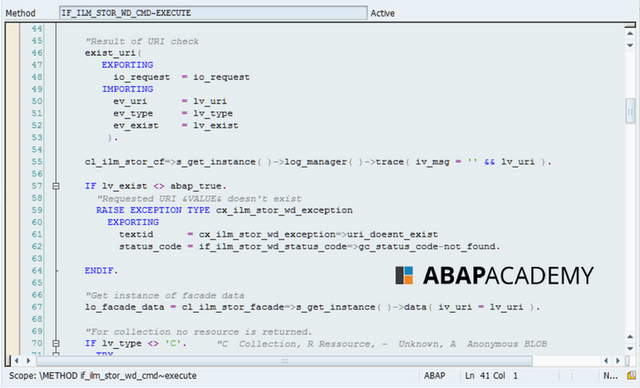Click the Scope: \METHOD if_ilm_stor_wd_cmd~execute text
The width and height of the screenshot is (640, 388).
(x=103, y=375)
